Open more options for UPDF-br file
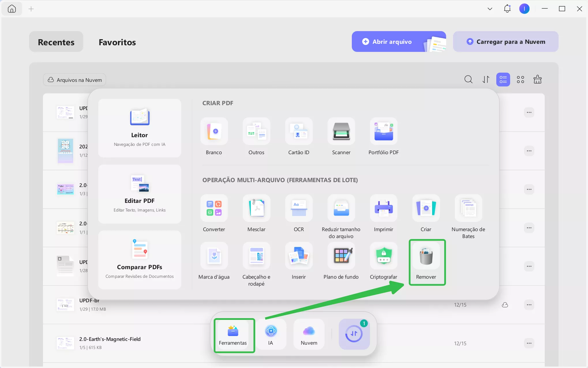588x368 pixels. pyautogui.click(x=529, y=305)
